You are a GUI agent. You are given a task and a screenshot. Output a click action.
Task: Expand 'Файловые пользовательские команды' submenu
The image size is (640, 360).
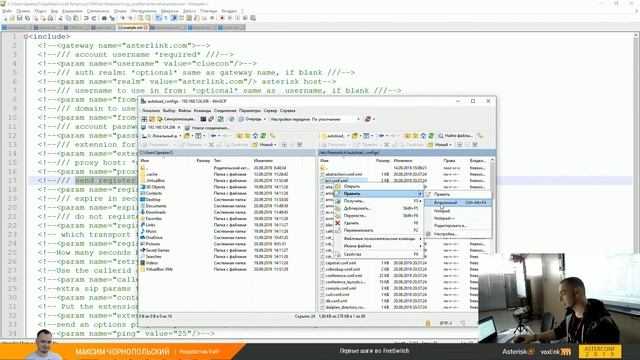click(378, 238)
